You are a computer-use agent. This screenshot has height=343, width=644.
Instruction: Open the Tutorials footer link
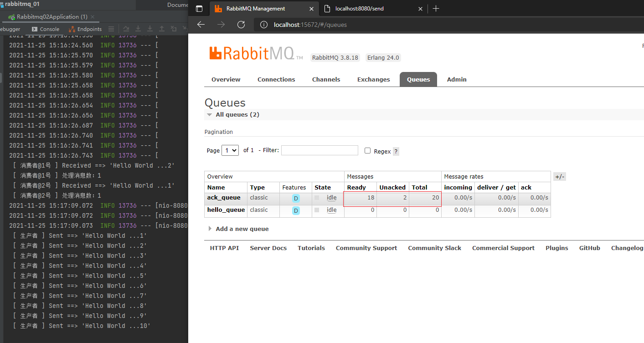311,248
